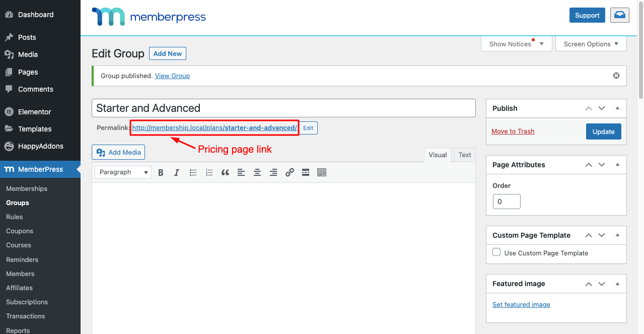This screenshot has height=334, width=644.
Task: Toggle the editor toolbar kitchen sink
Action: pos(322,172)
